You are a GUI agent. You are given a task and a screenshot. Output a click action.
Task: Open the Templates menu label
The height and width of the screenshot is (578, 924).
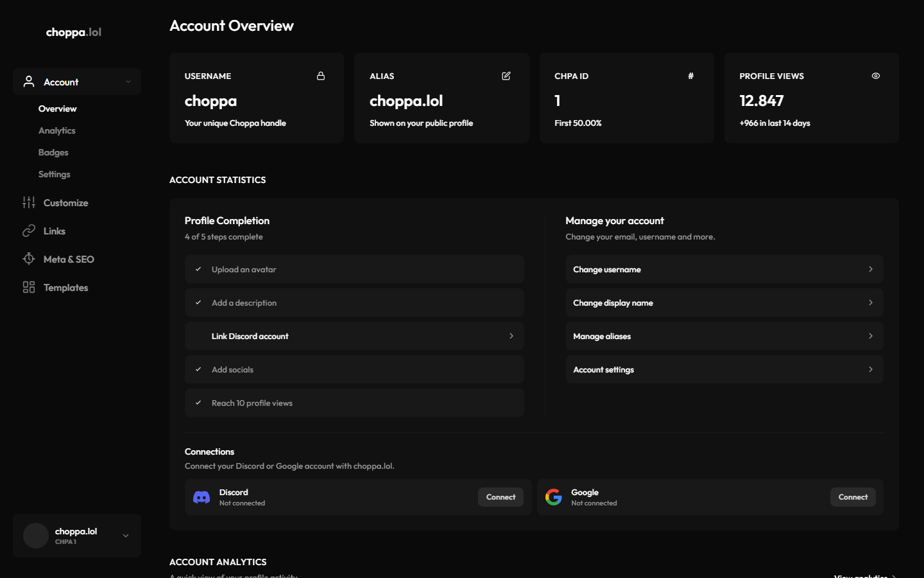[x=65, y=288]
